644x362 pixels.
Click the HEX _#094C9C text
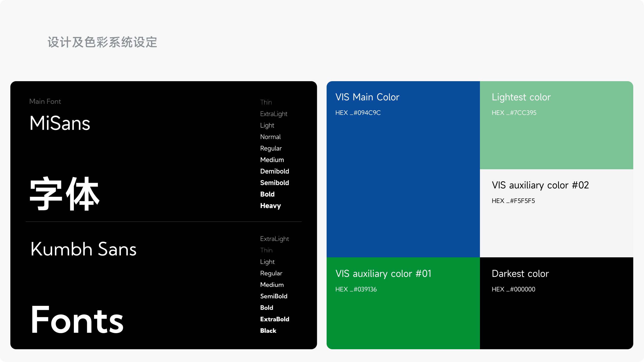tap(358, 113)
